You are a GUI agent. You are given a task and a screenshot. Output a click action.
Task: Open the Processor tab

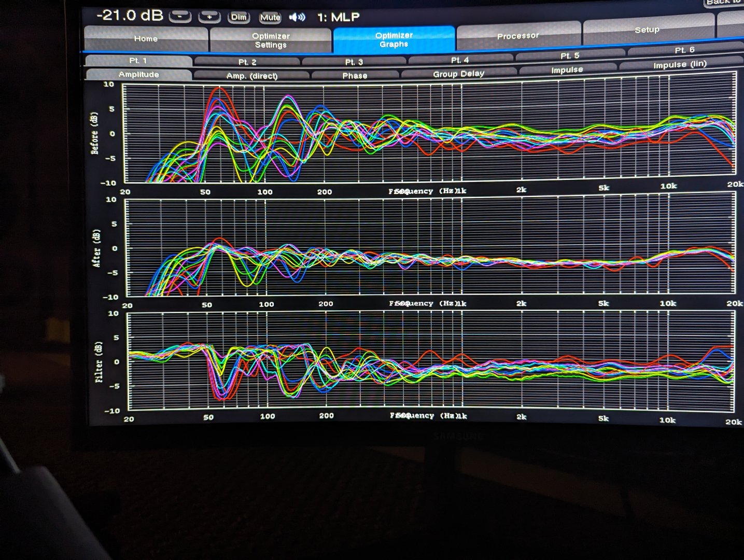tap(518, 36)
